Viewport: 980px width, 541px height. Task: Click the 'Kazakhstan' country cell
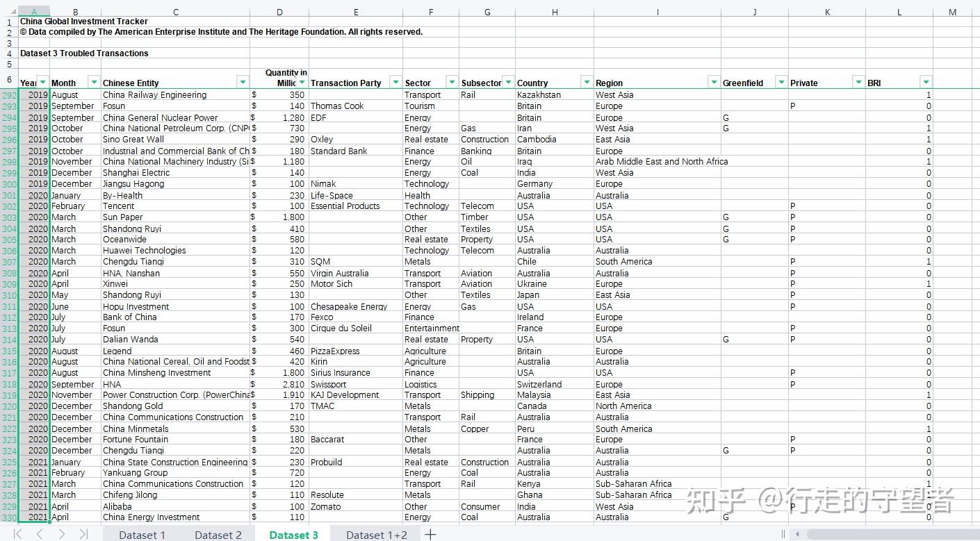[555, 95]
